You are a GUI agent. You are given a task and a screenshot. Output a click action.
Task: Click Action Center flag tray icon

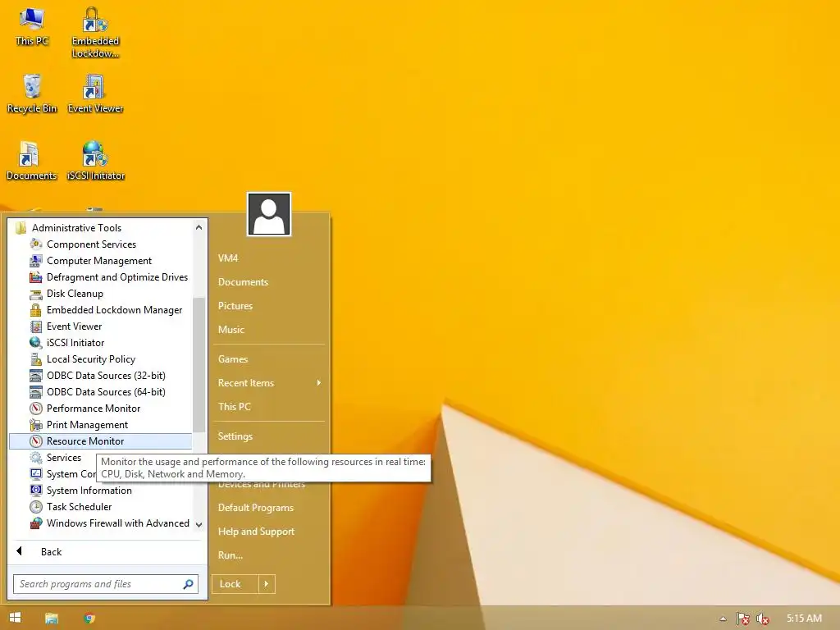pyautogui.click(x=743, y=619)
